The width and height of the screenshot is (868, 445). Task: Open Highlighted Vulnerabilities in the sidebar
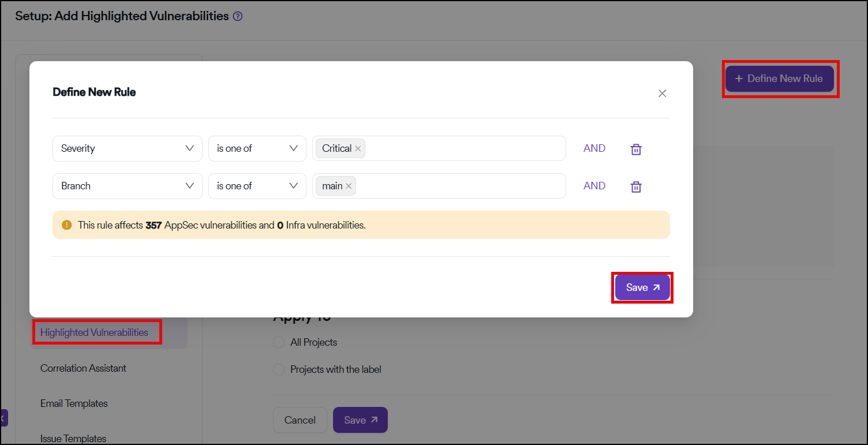[x=95, y=332]
